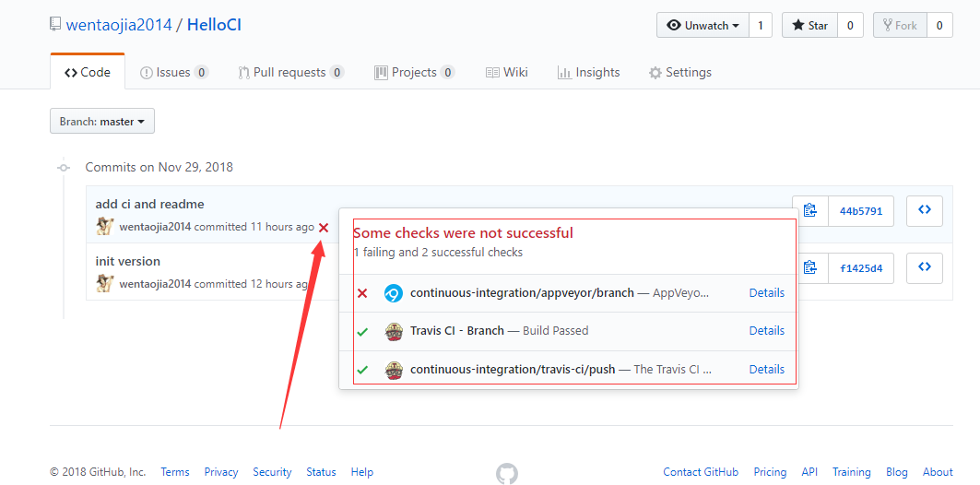This screenshot has height=485, width=980.
Task: Click author wentaojia2014 on the "init version" commit
Action: click(155, 284)
